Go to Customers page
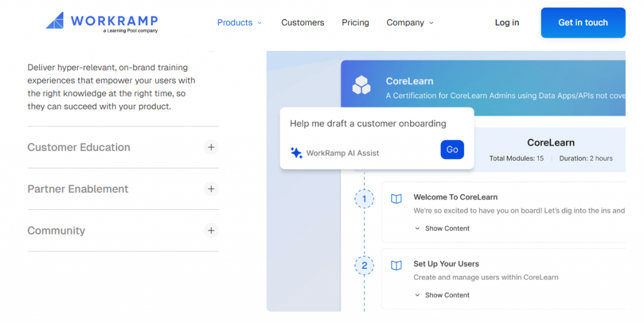Viewport: 644px width, 323px height. 303,23
